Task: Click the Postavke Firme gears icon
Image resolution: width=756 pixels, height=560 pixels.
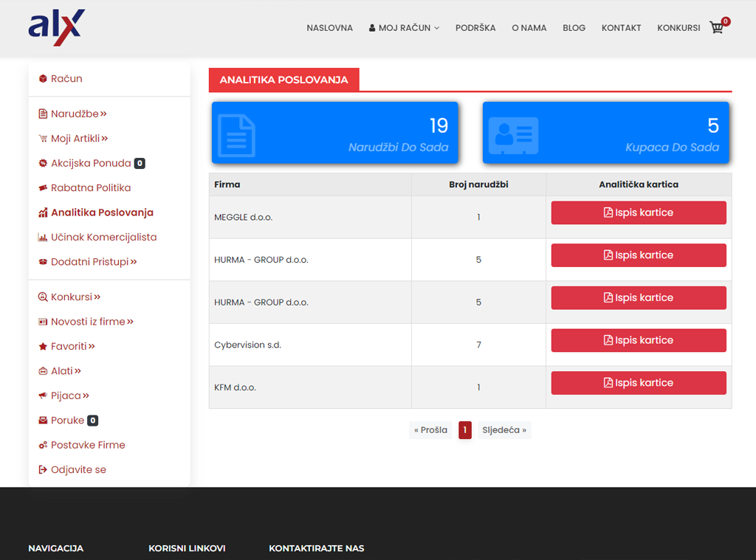Action: (x=43, y=445)
